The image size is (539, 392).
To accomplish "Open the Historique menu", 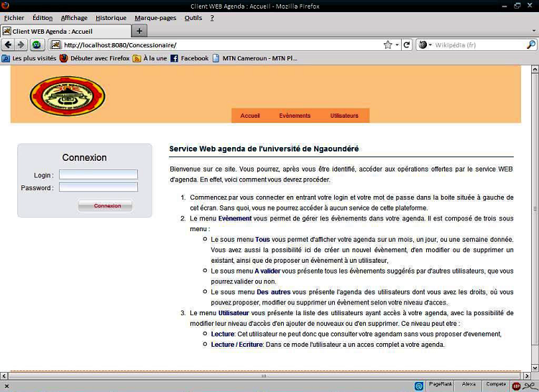I will [111, 18].
